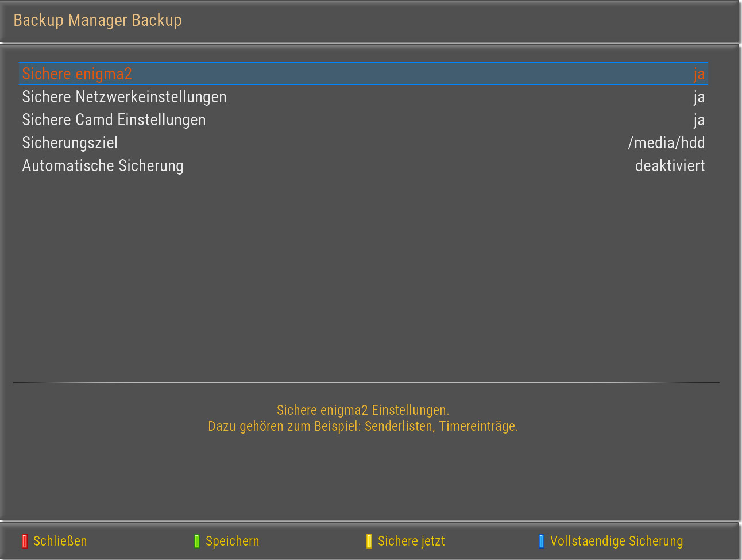Click the red key icon beside Schließen

coord(24,541)
